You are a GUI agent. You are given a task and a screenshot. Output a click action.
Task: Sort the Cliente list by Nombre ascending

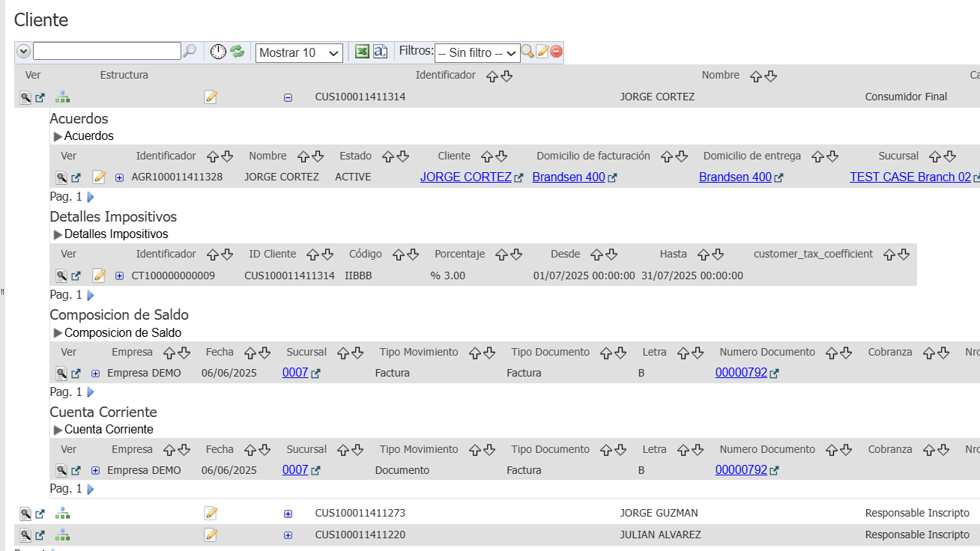[x=756, y=76]
